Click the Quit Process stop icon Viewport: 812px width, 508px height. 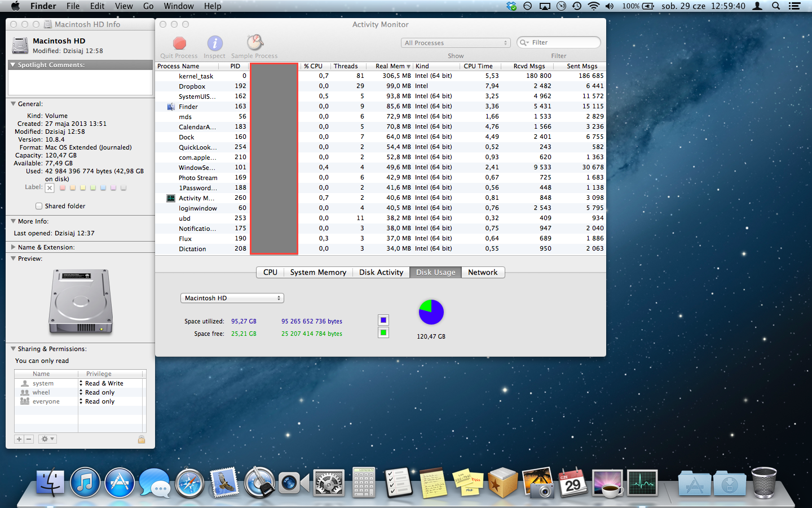pos(179,43)
